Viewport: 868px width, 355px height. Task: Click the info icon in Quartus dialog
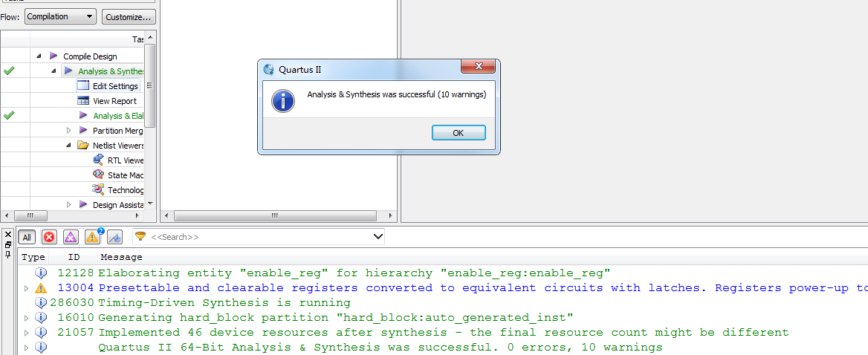pos(283,101)
